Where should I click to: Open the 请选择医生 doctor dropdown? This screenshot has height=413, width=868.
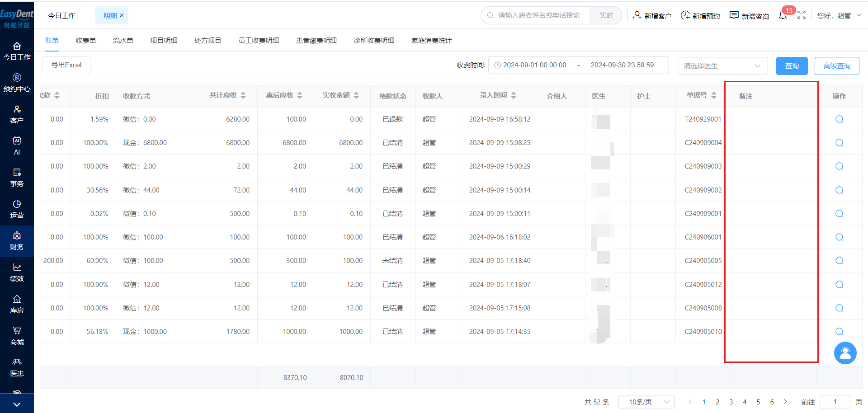point(722,66)
